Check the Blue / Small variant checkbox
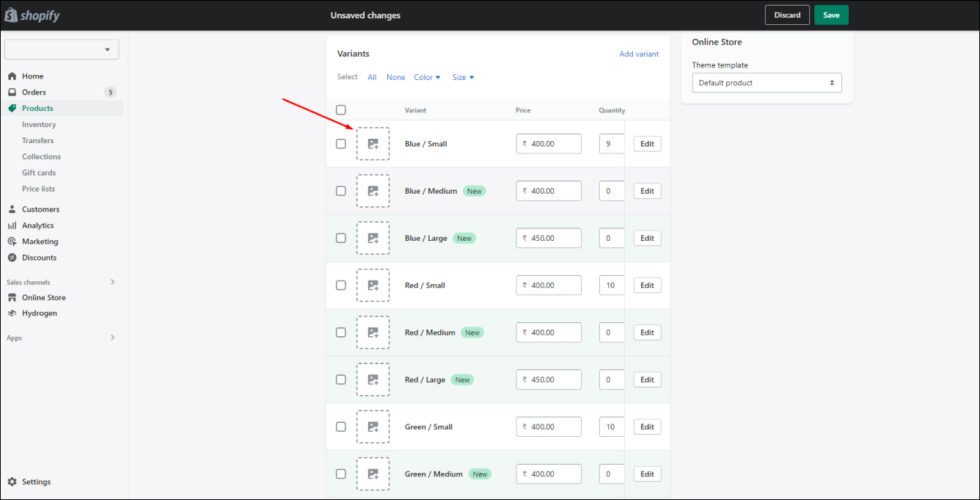The width and height of the screenshot is (980, 500). (x=341, y=144)
